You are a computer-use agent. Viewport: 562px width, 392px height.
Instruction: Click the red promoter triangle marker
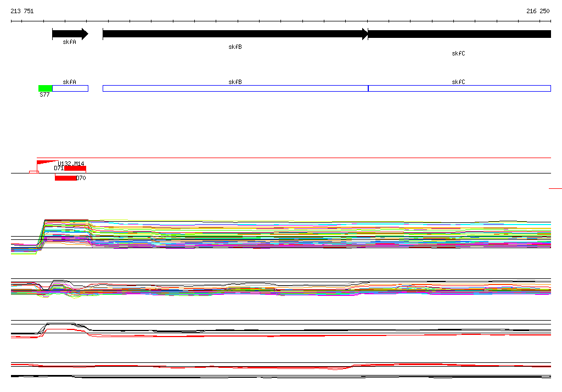pos(48,162)
